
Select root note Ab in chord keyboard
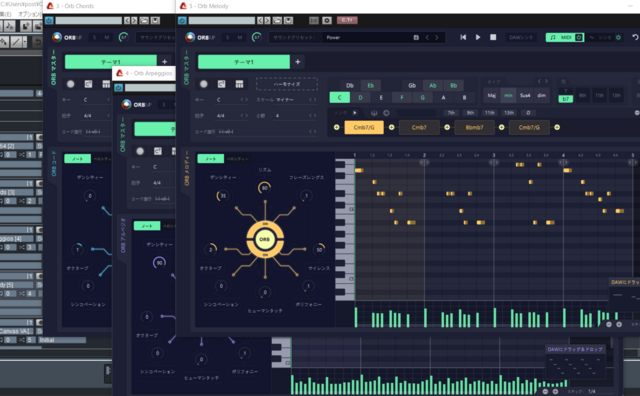pyautogui.click(x=433, y=85)
